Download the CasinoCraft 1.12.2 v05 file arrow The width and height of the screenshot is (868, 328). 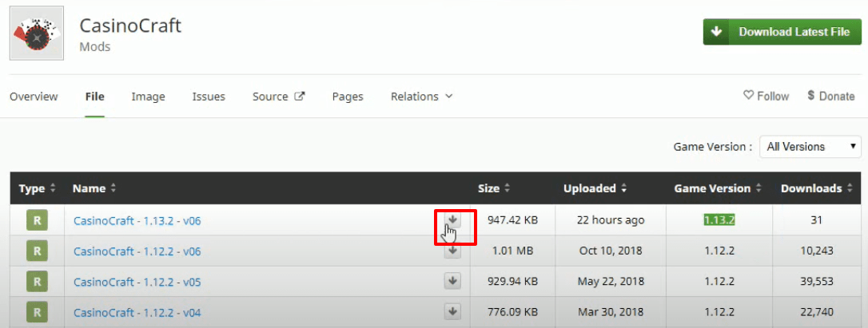pyautogui.click(x=452, y=281)
